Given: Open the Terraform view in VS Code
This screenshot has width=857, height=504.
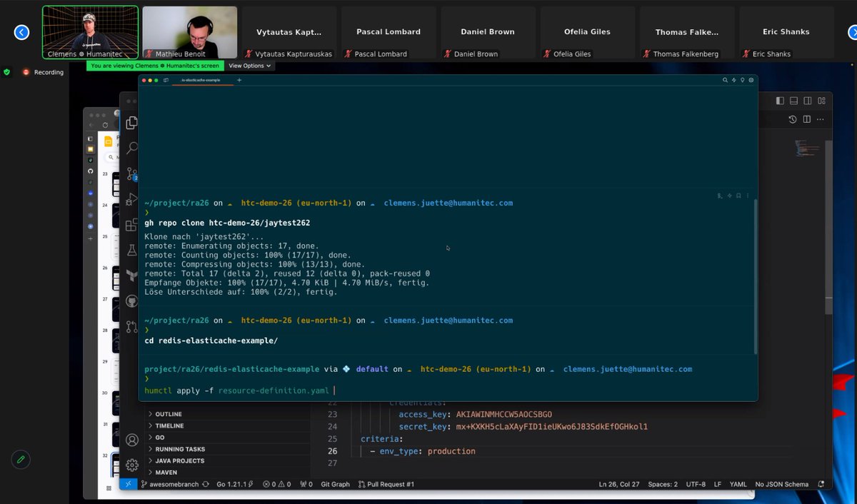Looking at the screenshot, I should 131,276.
